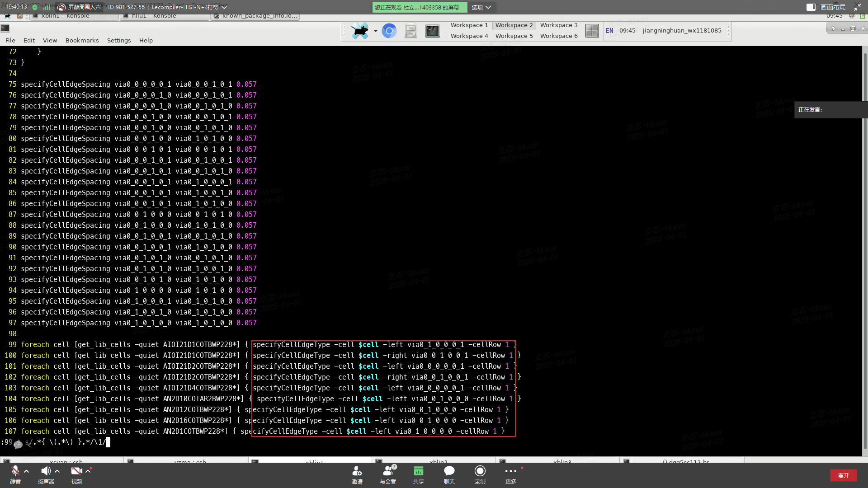Expand speaker options arrow
This screenshot has height=488, width=868.
click(x=57, y=471)
